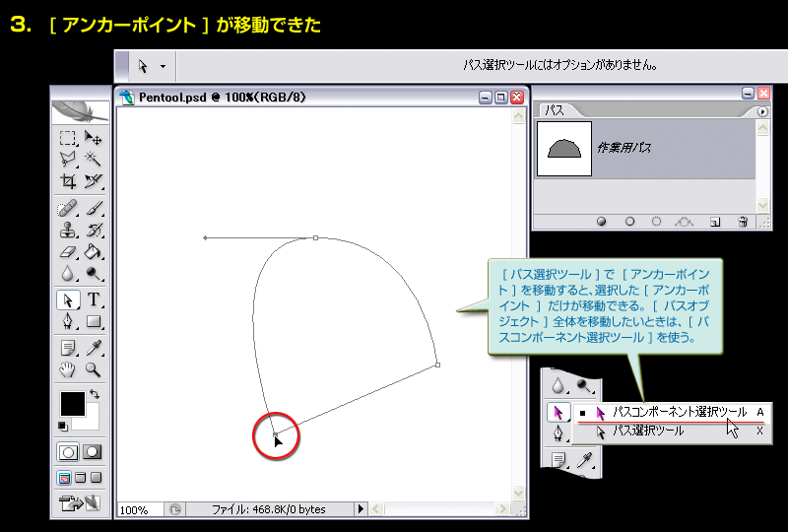788x532 pixels.
Task: Select the Horizontal Type tool
Action: coord(94,300)
